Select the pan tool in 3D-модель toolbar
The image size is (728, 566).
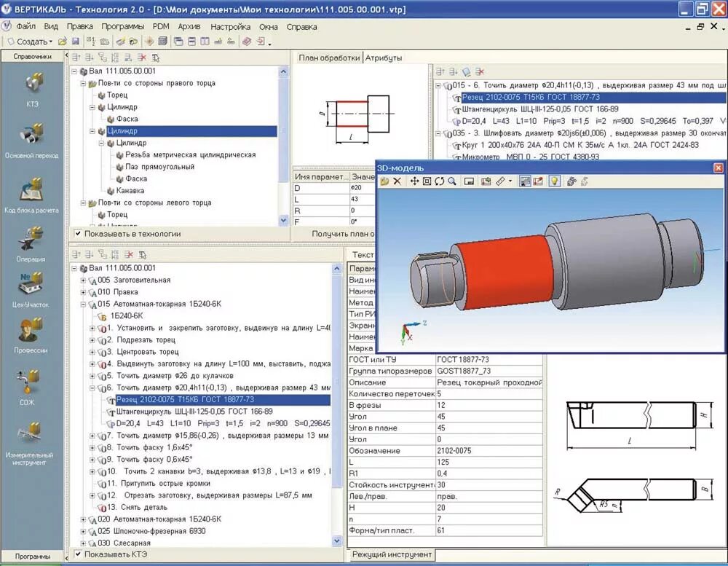click(x=414, y=181)
